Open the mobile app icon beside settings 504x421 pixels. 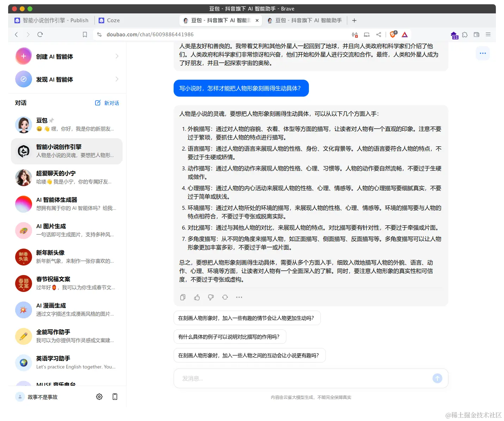click(x=114, y=396)
